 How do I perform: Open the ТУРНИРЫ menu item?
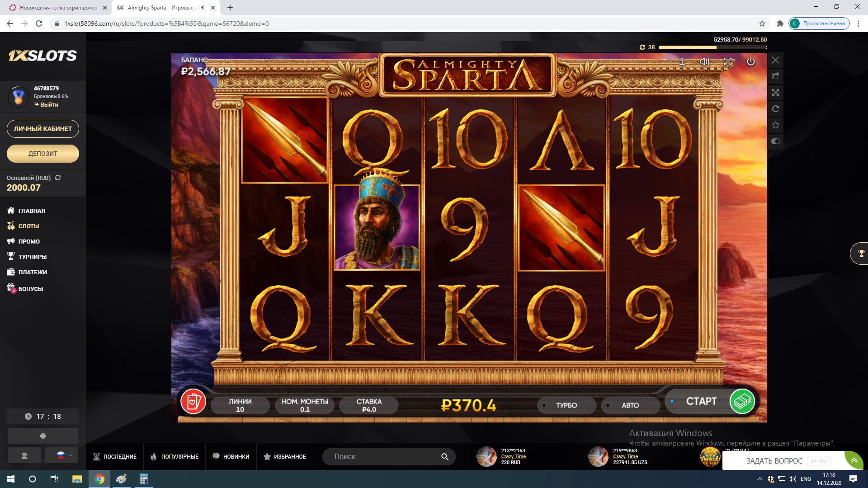pos(32,257)
